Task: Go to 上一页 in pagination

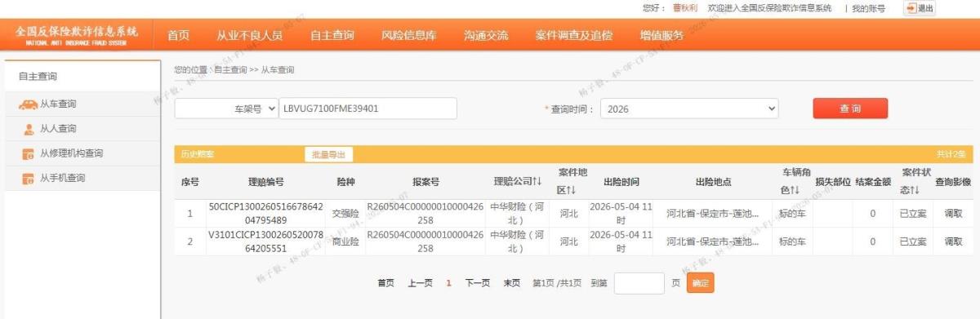Action: click(420, 283)
